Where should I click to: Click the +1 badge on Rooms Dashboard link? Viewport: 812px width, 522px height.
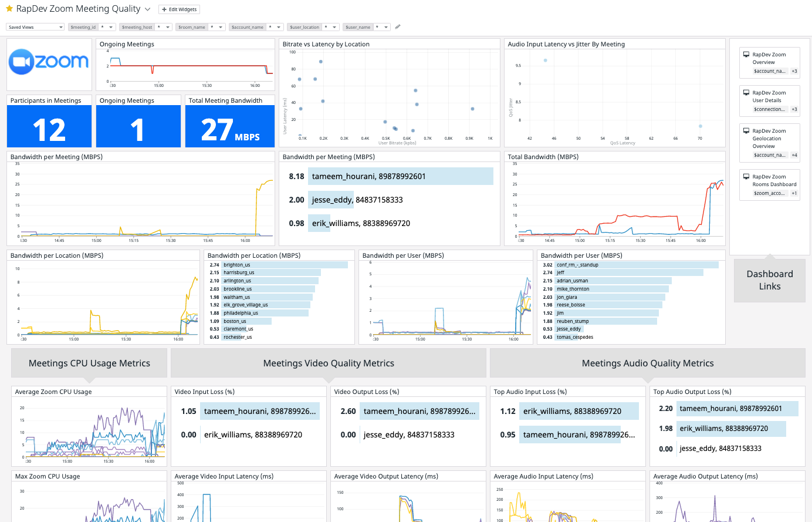point(794,193)
